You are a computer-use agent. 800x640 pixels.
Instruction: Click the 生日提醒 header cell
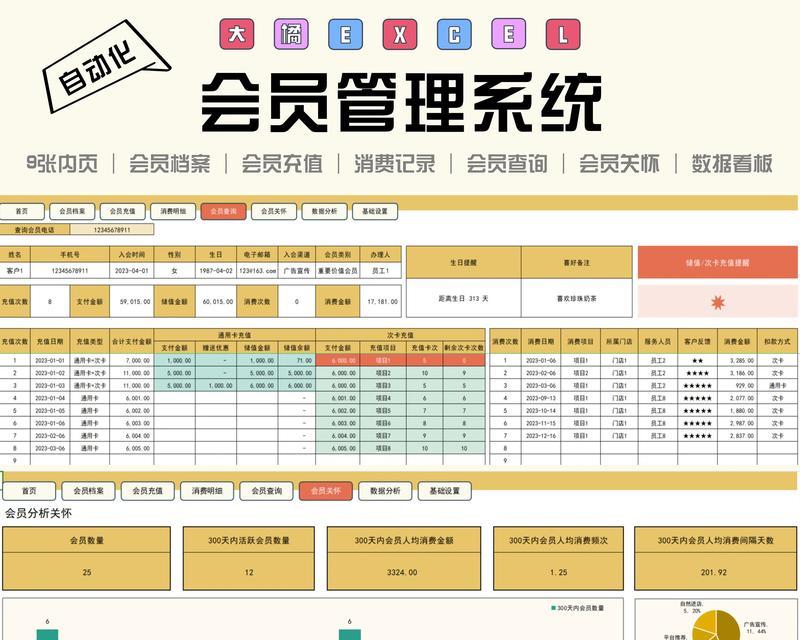[x=463, y=262]
